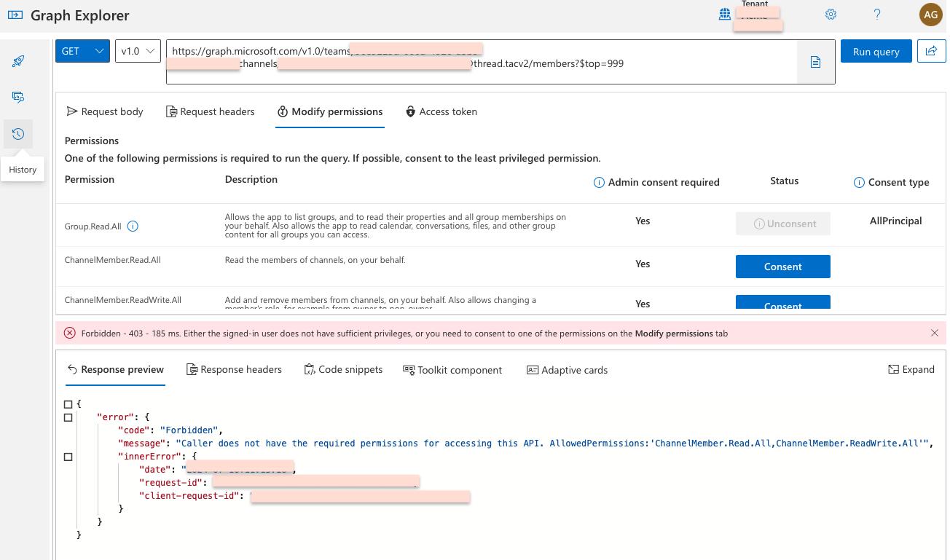Viewport: 950px width, 560px height.
Task: Click the Tenant label in the header
Action: click(x=755, y=4)
